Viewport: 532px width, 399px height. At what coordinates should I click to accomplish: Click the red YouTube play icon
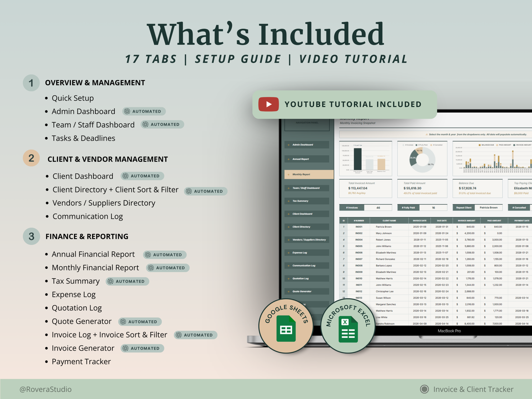pyautogui.click(x=269, y=104)
